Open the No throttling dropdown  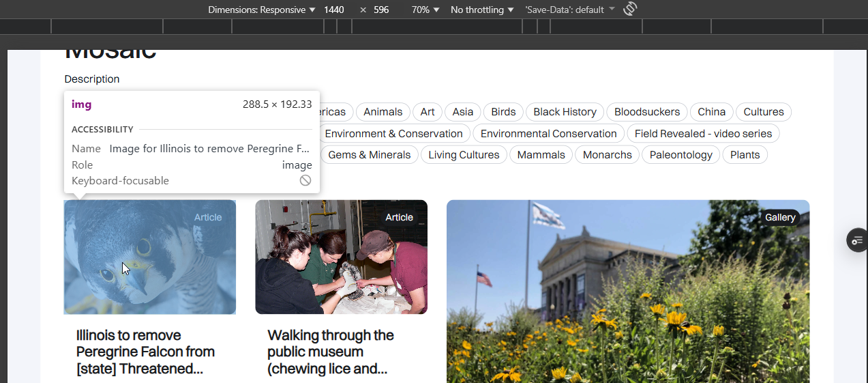(x=482, y=10)
